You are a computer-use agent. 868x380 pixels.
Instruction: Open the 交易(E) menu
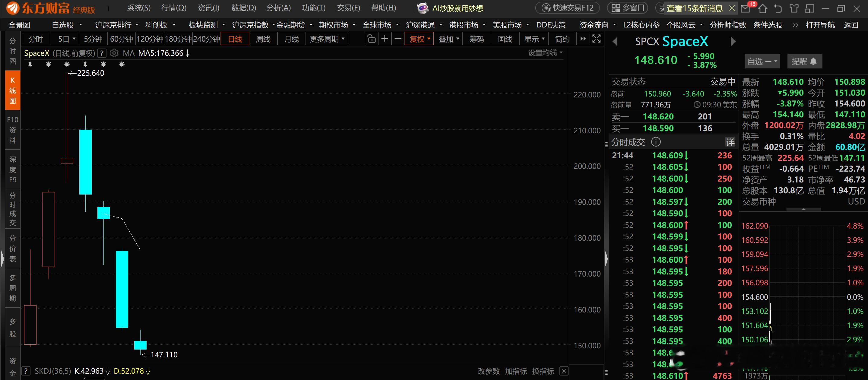348,8
